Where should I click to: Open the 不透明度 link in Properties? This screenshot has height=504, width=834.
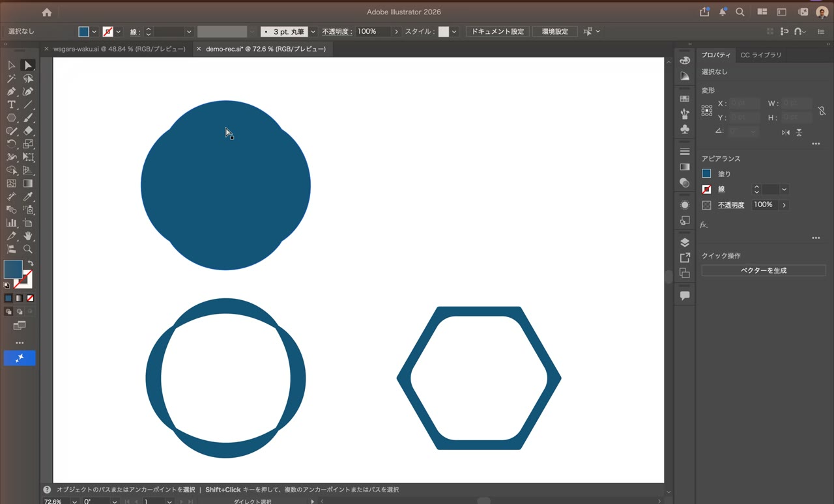coord(731,205)
